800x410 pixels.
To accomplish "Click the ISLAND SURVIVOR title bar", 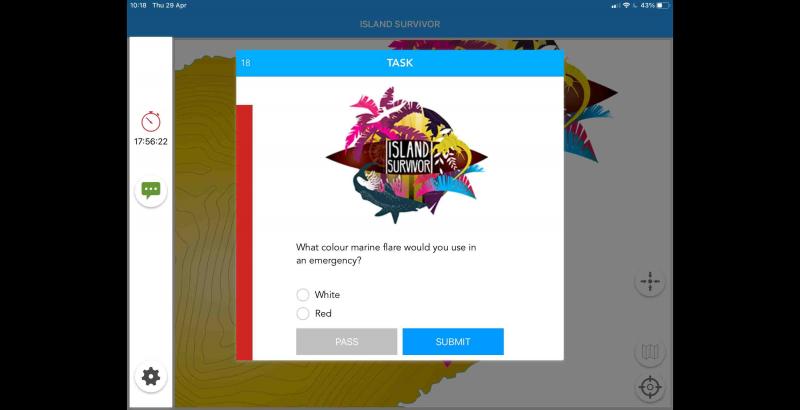I will [400, 24].
